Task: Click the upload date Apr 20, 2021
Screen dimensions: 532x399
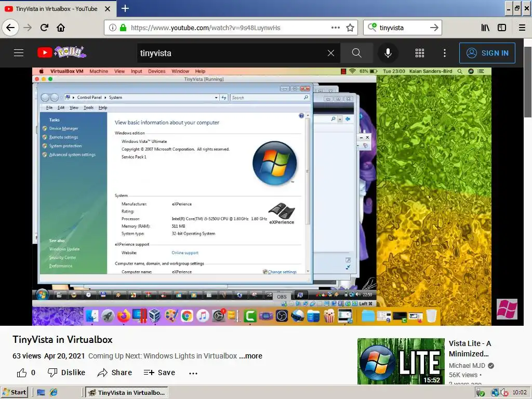Action: pyautogui.click(x=64, y=356)
